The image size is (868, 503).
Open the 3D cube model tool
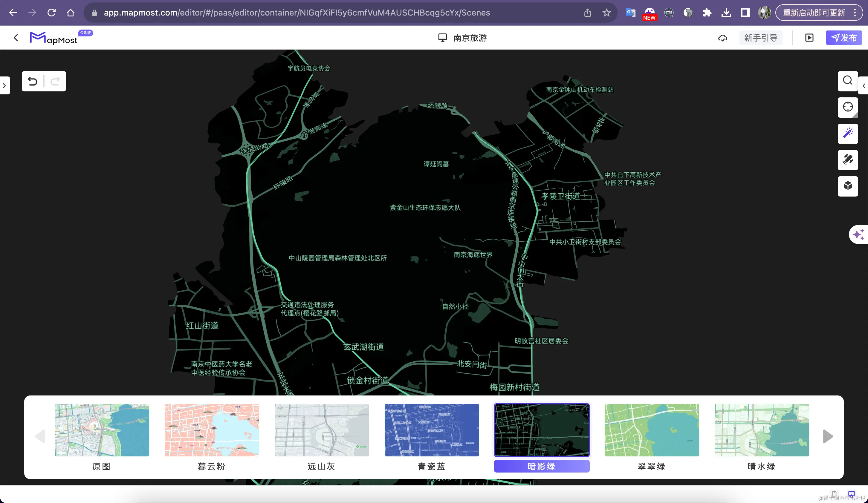coord(848,186)
